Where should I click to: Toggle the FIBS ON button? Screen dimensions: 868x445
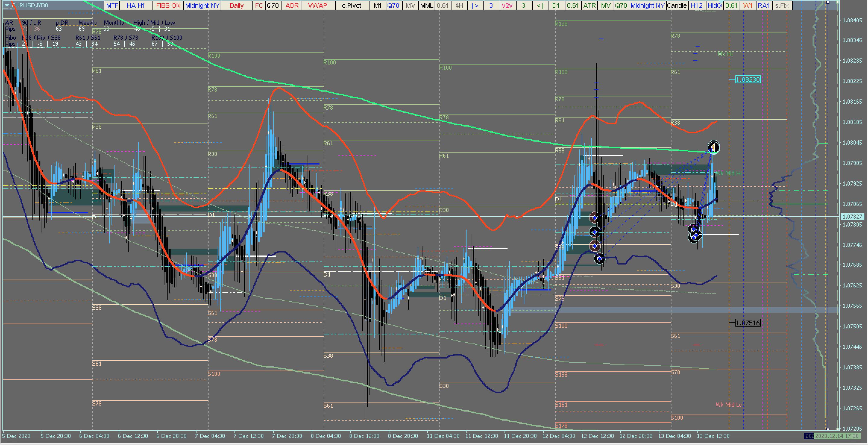coord(168,5)
